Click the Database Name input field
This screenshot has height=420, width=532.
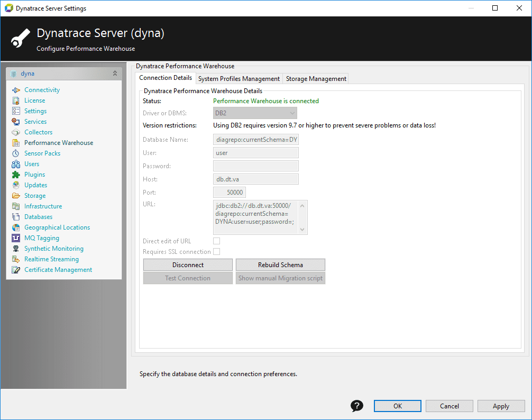(x=256, y=140)
